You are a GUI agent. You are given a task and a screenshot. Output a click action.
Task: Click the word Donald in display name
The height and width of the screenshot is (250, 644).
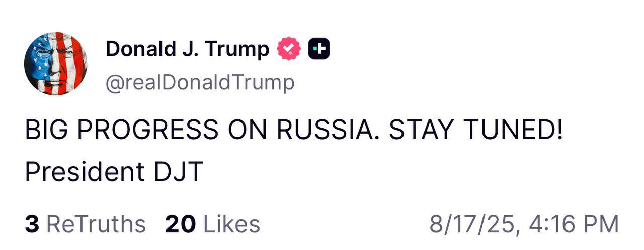coord(137,49)
